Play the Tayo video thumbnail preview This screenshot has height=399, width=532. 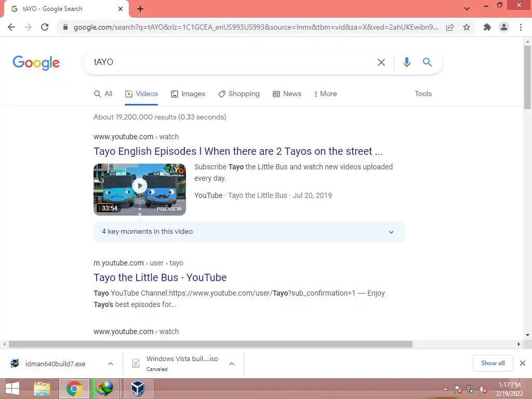pos(140,190)
